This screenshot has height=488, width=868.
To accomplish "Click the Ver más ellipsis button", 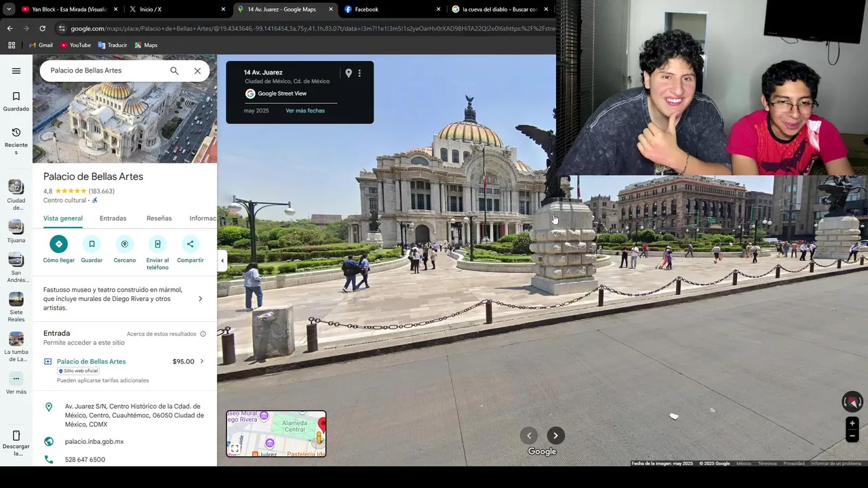I will tap(16, 379).
